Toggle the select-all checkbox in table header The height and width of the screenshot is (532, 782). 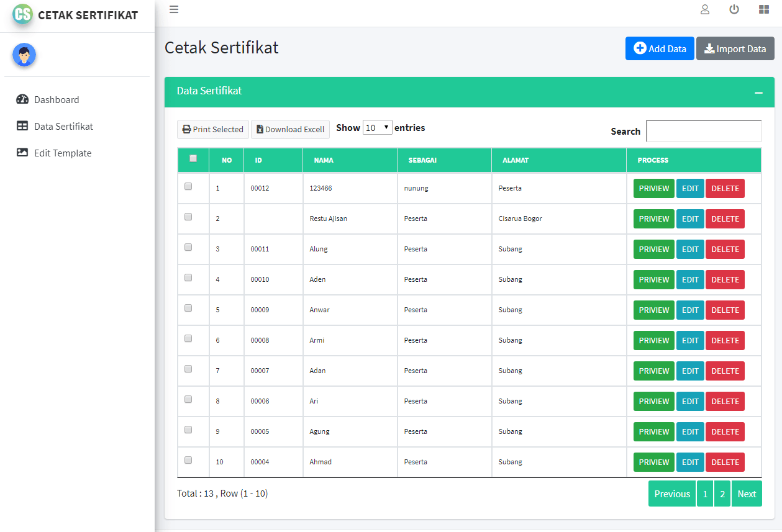click(193, 159)
